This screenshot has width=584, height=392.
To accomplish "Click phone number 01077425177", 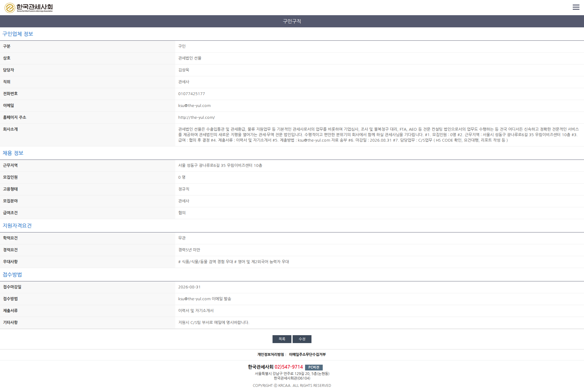I will tap(192, 94).
